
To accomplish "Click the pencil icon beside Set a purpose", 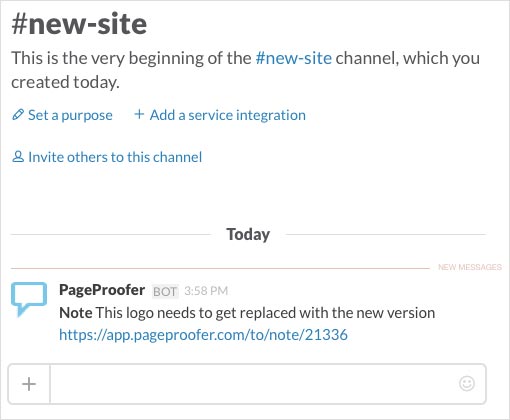I will (x=18, y=115).
